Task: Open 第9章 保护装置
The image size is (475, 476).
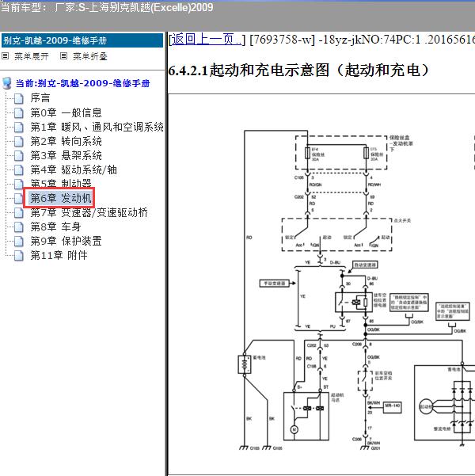Action: [x=66, y=241]
